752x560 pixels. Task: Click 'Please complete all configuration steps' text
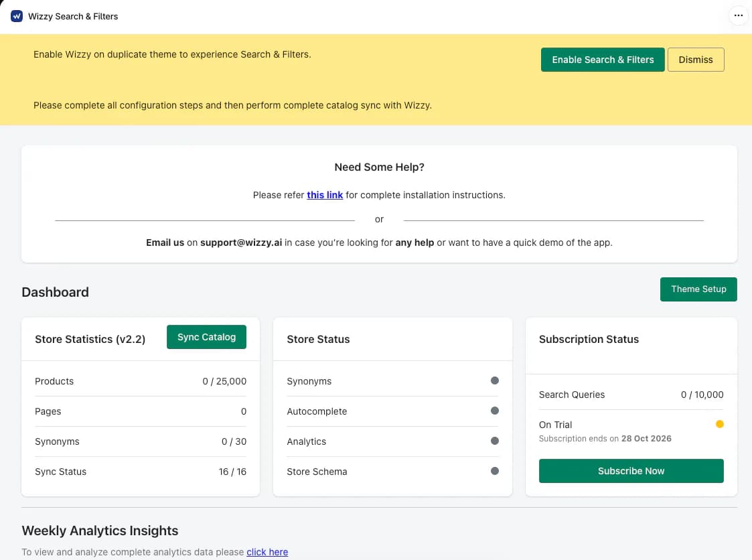(x=232, y=105)
